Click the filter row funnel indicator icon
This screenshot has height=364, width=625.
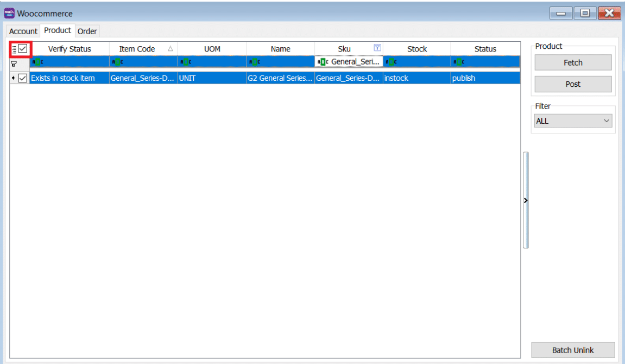(x=14, y=63)
